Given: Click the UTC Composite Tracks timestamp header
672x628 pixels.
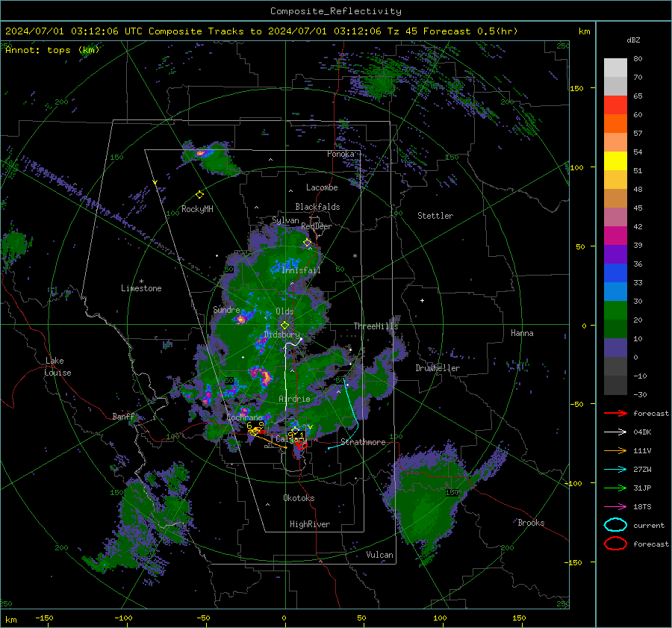Looking at the screenshot, I should [261, 31].
